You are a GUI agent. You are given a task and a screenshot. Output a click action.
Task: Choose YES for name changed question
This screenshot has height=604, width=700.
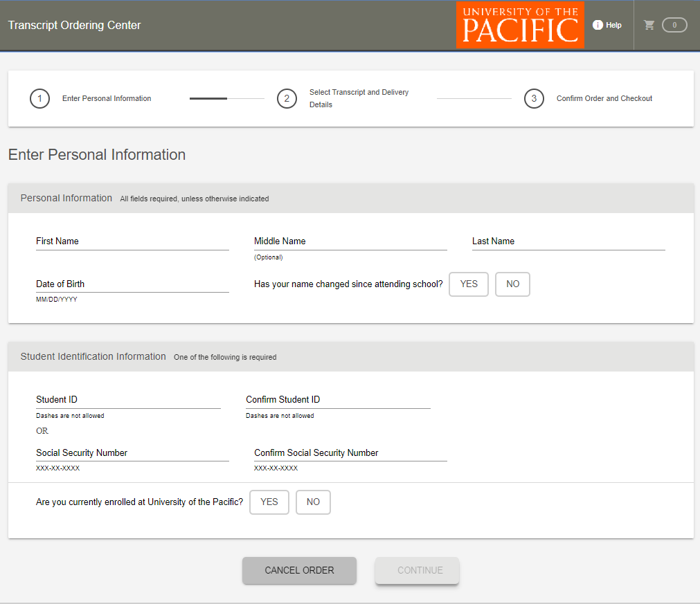[x=469, y=284]
